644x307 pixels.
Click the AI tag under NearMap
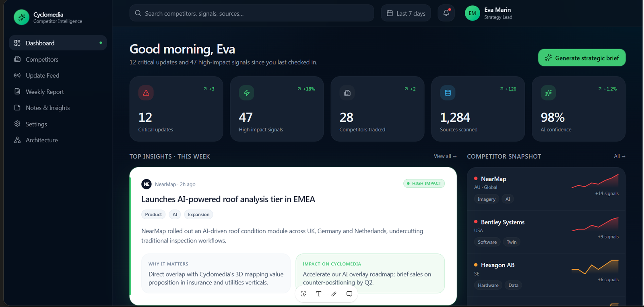508,199
